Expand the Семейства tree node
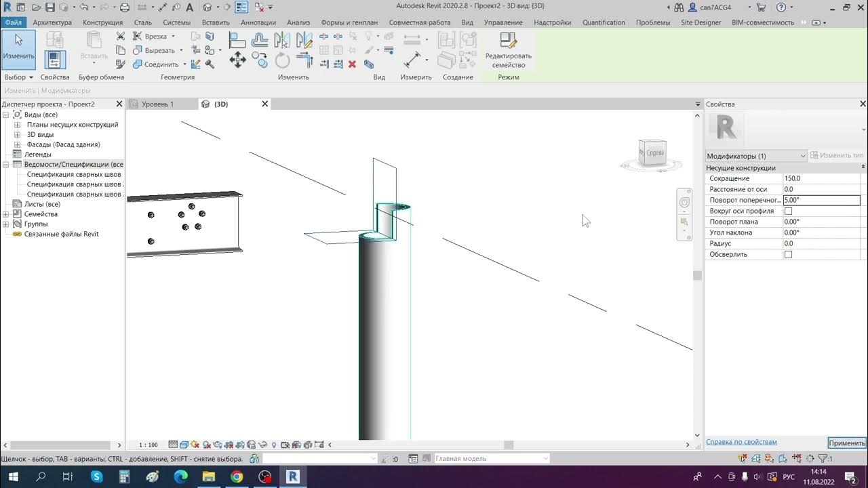Screen dimensions: 868x488 pos(6,214)
